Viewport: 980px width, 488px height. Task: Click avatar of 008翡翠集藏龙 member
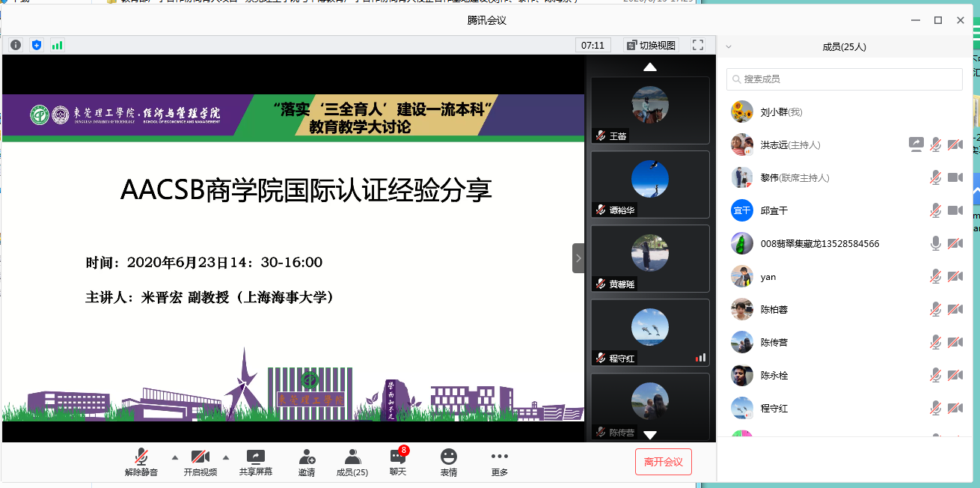click(x=742, y=243)
